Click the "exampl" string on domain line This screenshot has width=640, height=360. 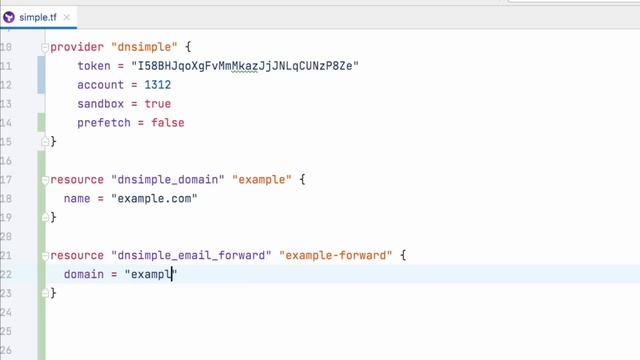pos(151,274)
